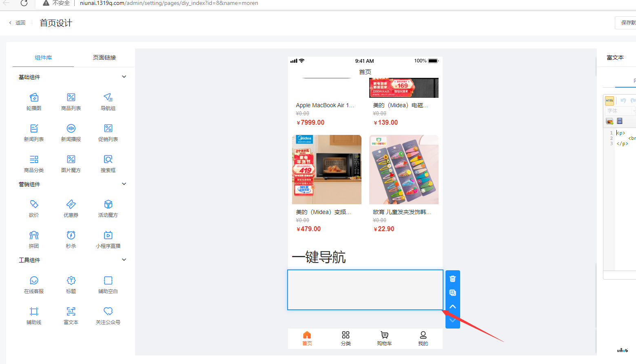Image resolution: width=636 pixels, height=364 pixels.
Task: Choose the 商品分类 component
Action: point(34,163)
